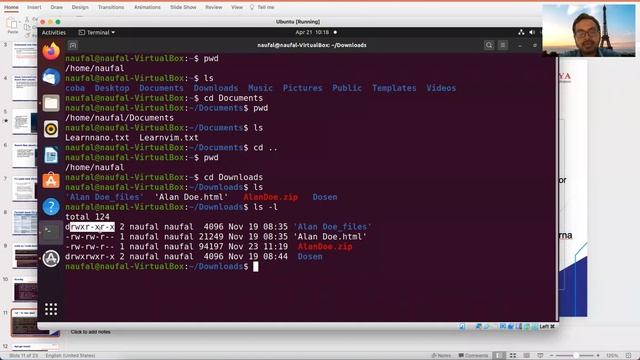Viewport: 640px width, 360px height.
Task: Click 'Click to add notes' area
Action: tap(90, 332)
